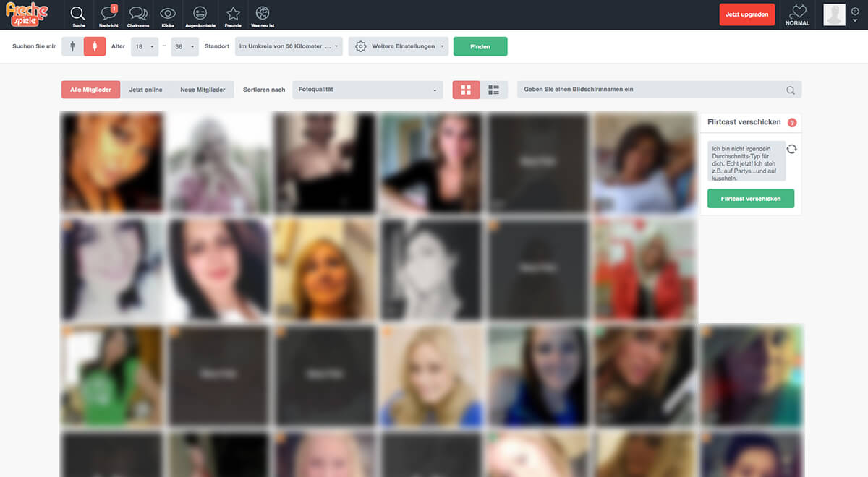868x477 pixels.
Task: Select the male gender search toggle
Action: point(72,46)
